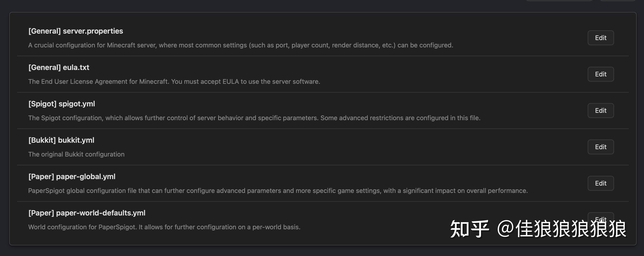
Task: Click the Bukkit configuration description
Action: (x=76, y=154)
